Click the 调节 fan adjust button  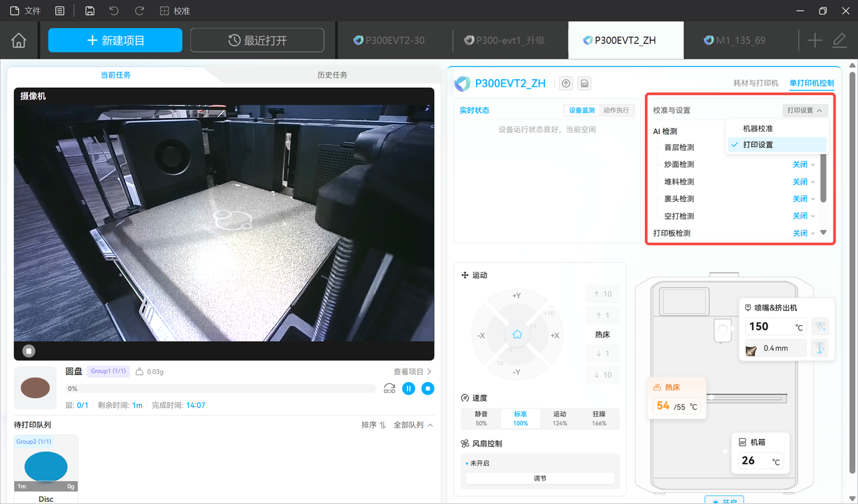coord(540,479)
